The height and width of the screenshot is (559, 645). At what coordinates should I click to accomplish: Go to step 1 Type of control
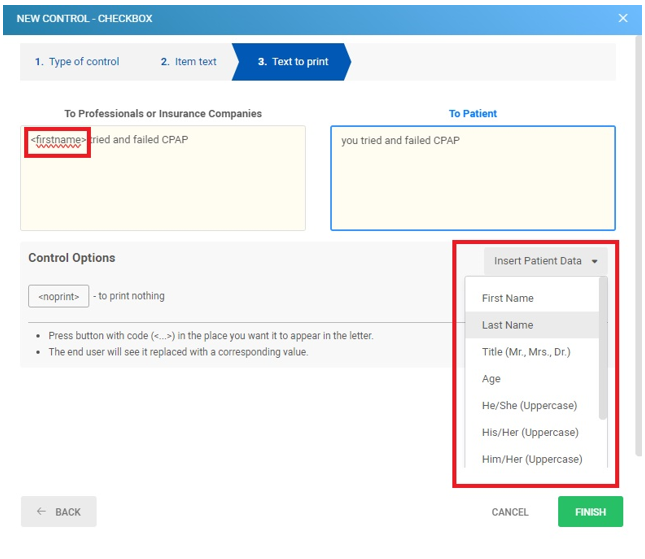[x=77, y=62]
